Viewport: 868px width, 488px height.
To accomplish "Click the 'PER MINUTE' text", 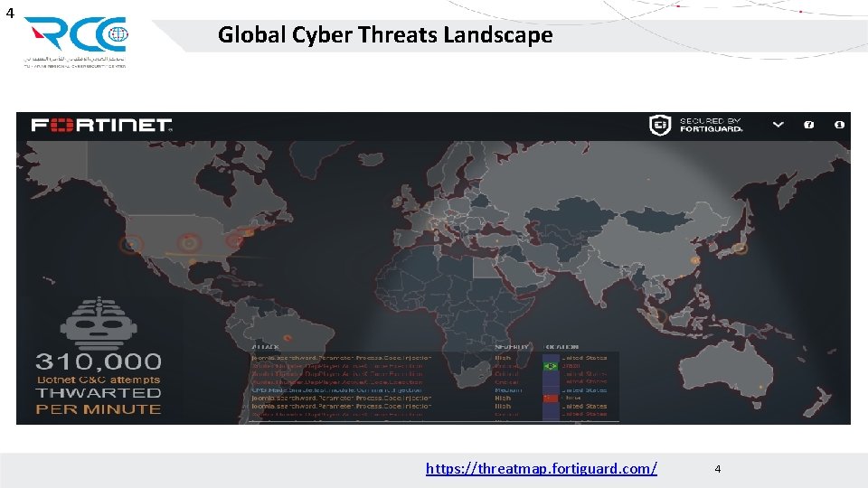I will point(99,409).
